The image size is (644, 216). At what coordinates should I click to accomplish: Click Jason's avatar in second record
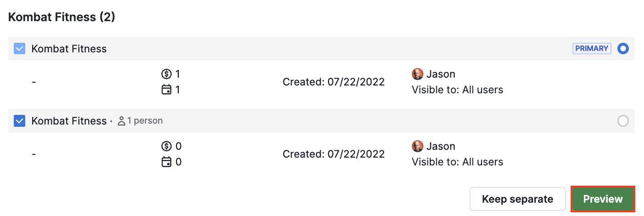click(x=417, y=147)
